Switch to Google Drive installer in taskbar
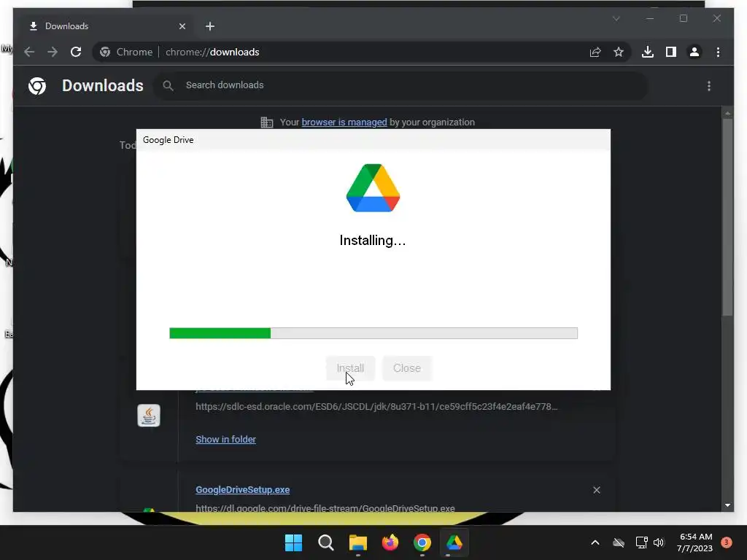747x560 pixels. (454, 542)
